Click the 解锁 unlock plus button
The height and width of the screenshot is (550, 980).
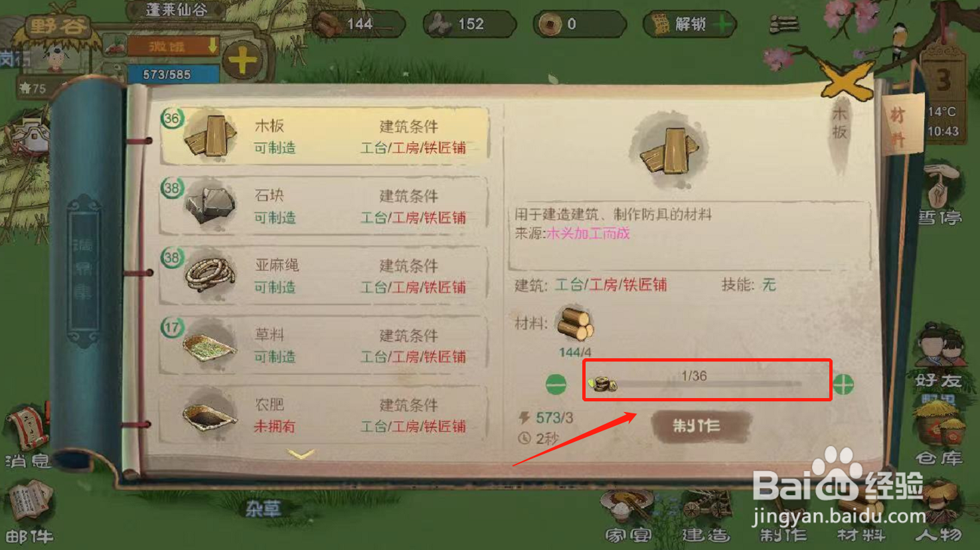[722, 25]
